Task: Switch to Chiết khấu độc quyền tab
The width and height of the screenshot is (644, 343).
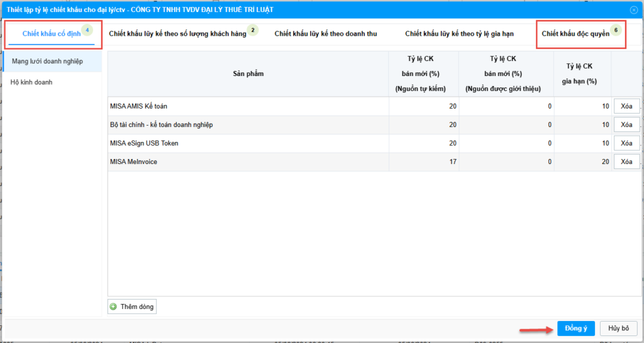Action: (575, 34)
